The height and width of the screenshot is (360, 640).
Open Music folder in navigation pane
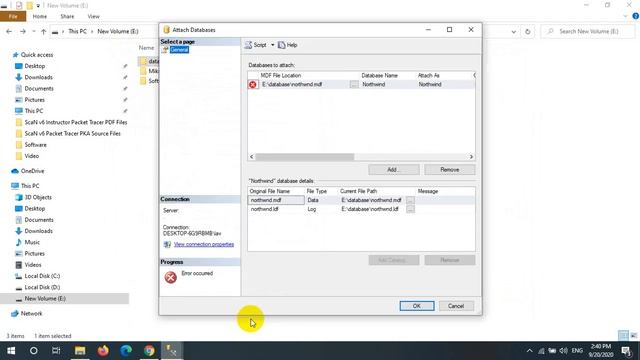coord(32,242)
